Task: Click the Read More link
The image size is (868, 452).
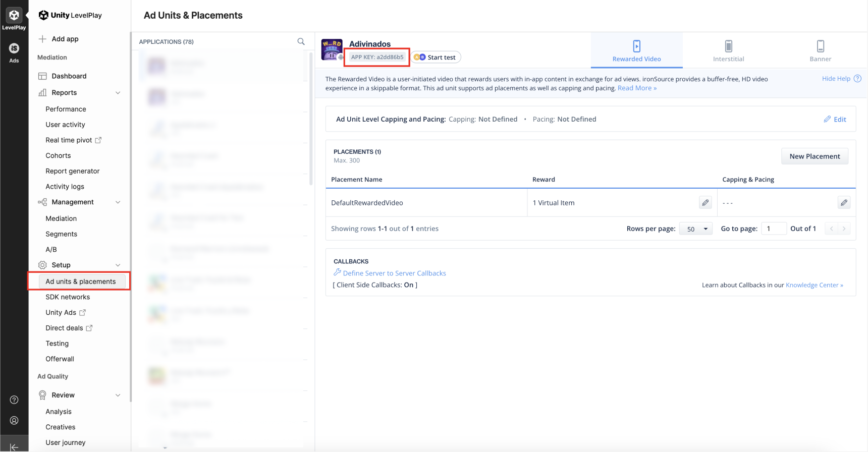Action: 637,88
